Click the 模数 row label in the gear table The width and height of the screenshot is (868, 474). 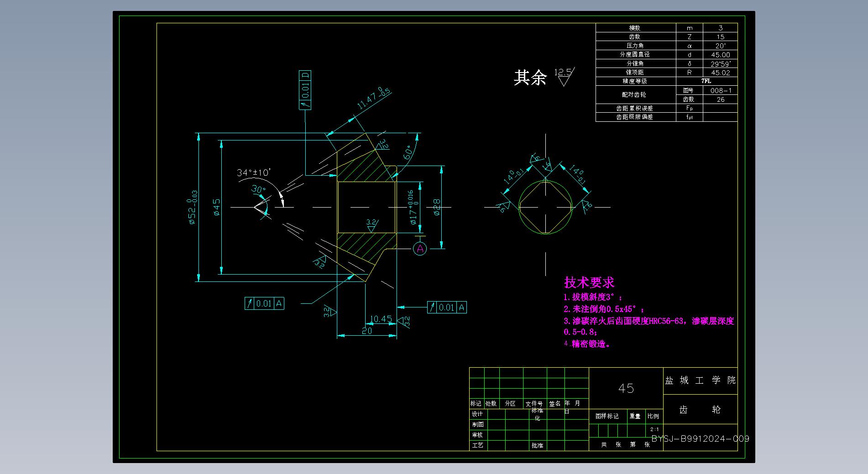point(635,28)
